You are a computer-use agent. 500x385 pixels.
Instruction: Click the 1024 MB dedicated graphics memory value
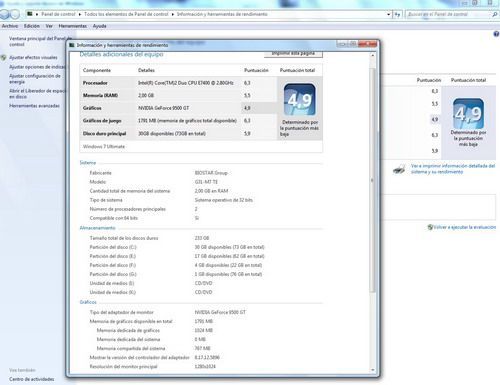point(204,330)
